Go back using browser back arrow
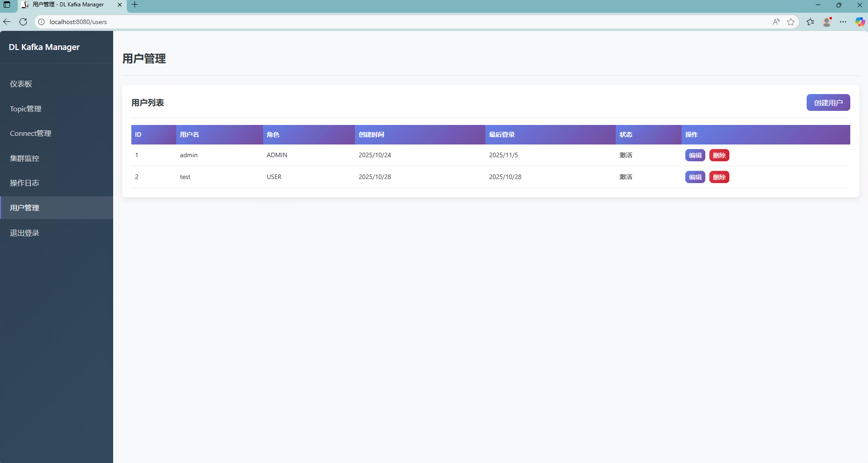Screen dimensions: 868x463 point(7,22)
